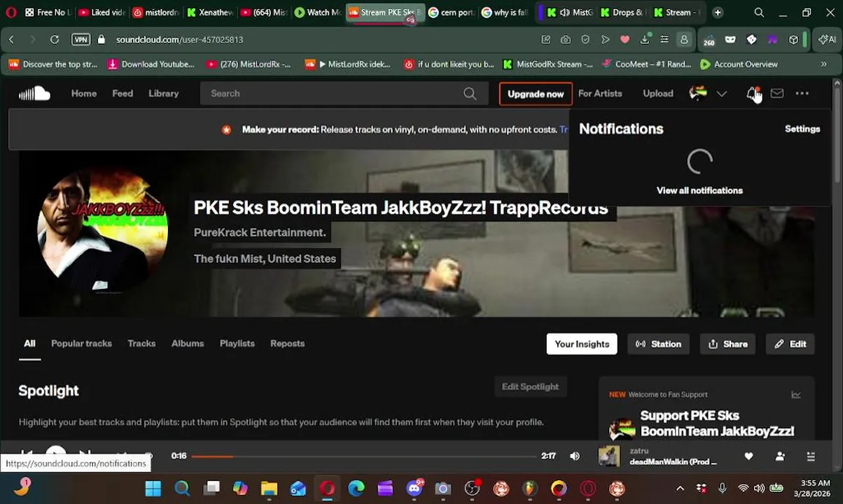The height and width of the screenshot is (504, 843).
Task: Seek in the track progress bar
Action: [x=364, y=456]
